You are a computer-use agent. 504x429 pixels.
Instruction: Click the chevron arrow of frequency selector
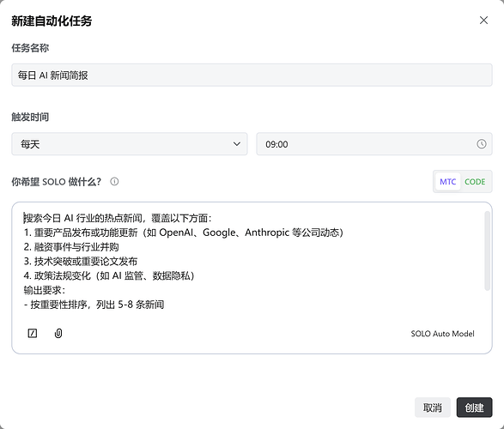[x=237, y=144]
